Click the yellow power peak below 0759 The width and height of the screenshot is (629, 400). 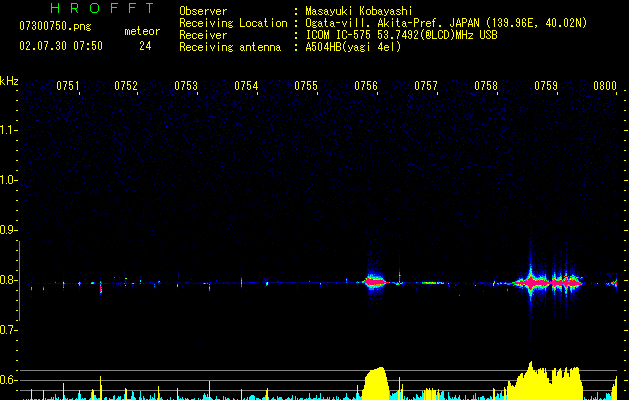[544, 381]
